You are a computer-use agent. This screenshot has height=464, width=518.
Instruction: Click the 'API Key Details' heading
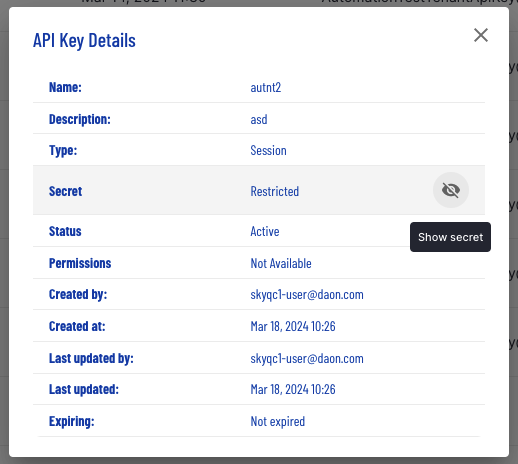[x=84, y=41]
